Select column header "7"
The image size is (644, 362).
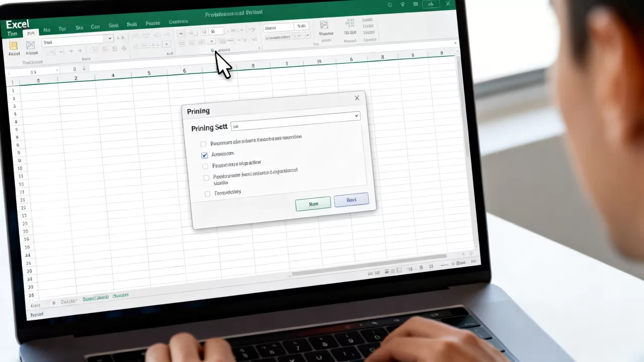(286, 64)
